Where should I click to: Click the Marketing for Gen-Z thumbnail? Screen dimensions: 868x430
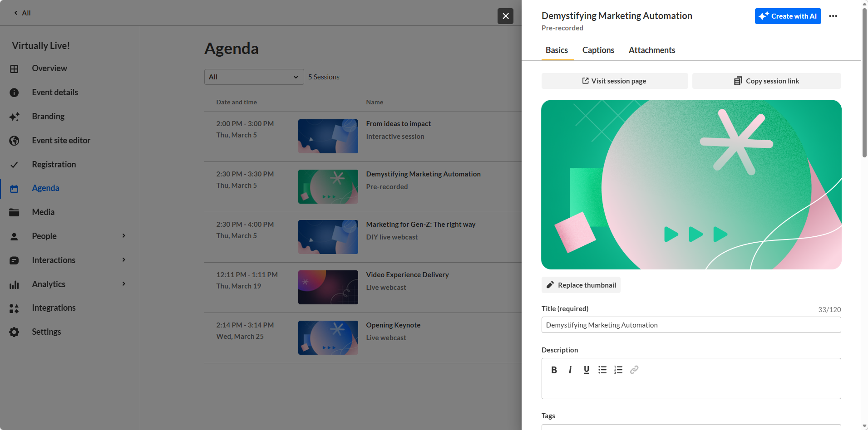point(328,237)
